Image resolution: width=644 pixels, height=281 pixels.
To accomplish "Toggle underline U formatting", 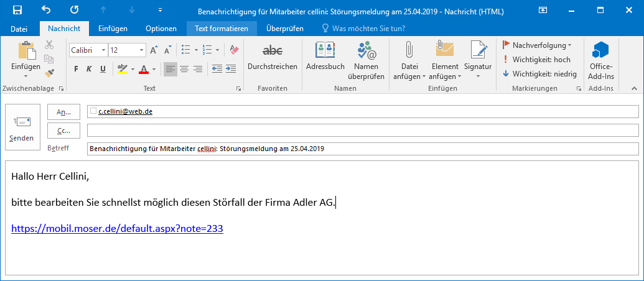I will [x=103, y=69].
